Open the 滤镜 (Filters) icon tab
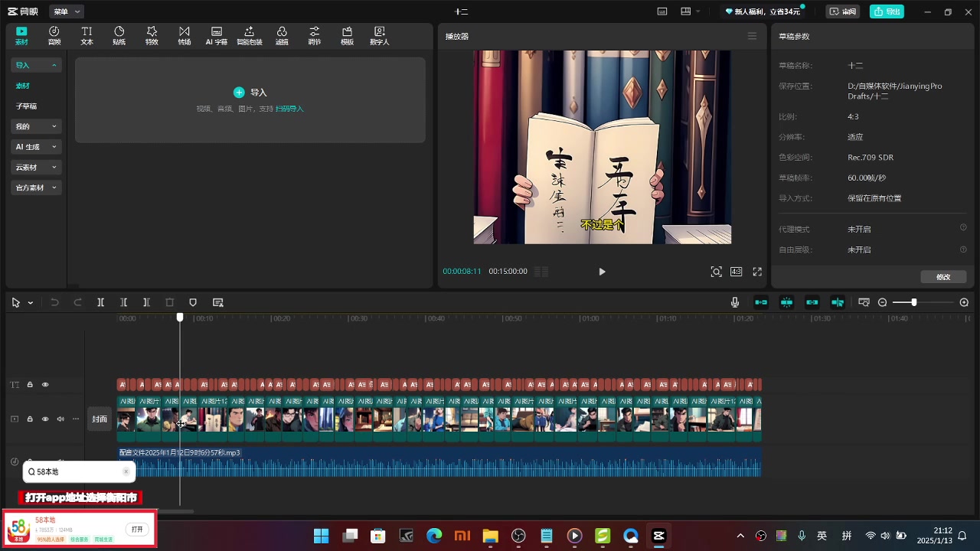Image resolution: width=980 pixels, height=551 pixels. (282, 35)
